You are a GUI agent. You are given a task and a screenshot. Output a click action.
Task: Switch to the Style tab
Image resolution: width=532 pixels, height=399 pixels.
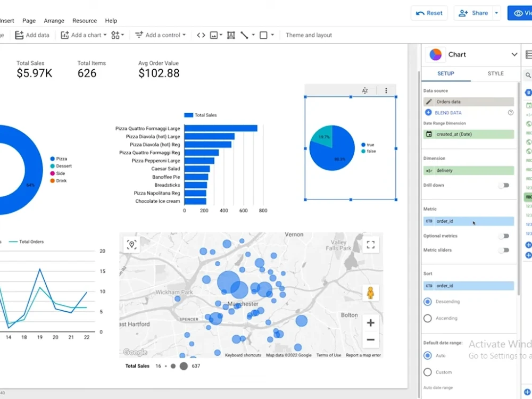click(x=495, y=73)
